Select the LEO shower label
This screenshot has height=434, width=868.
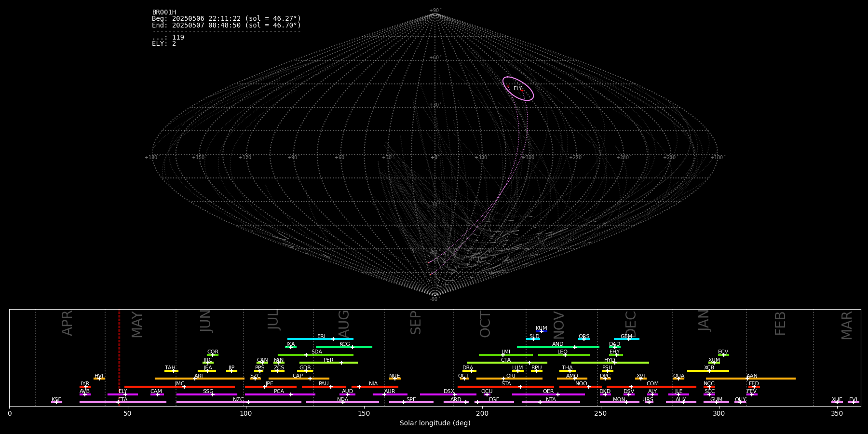click(x=563, y=352)
